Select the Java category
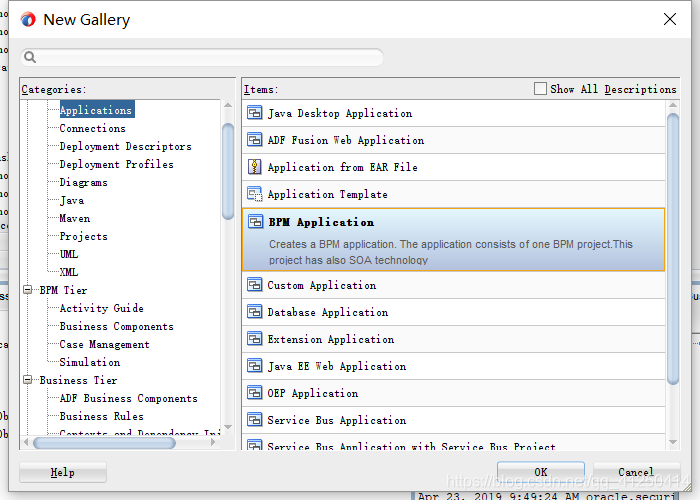Image resolution: width=700 pixels, height=500 pixels. 72,200
